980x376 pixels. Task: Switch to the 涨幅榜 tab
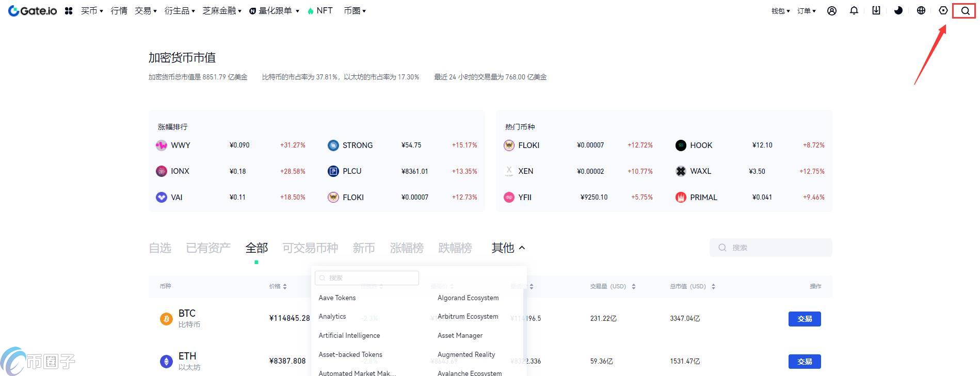point(407,248)
